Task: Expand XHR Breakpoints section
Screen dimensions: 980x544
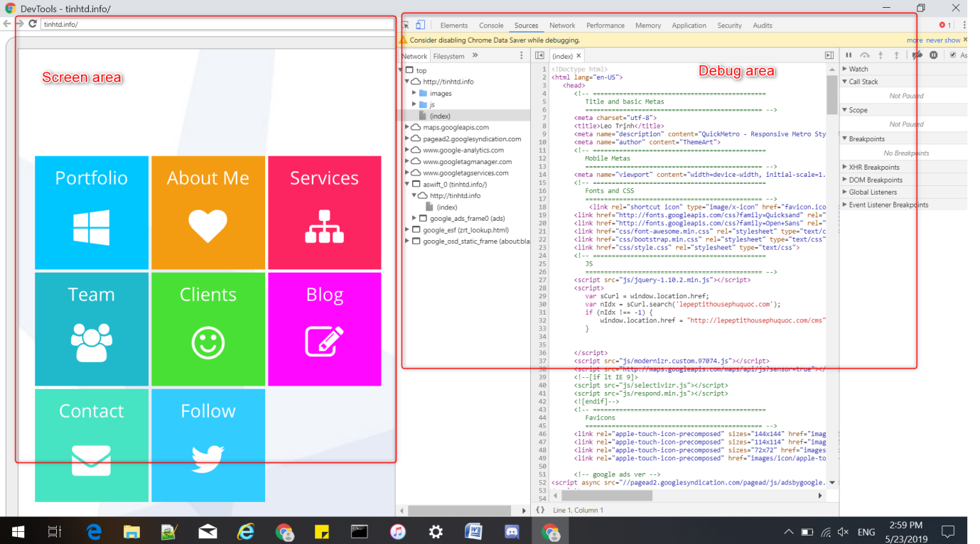Action: pyautogui.click(x=873, y=167)
